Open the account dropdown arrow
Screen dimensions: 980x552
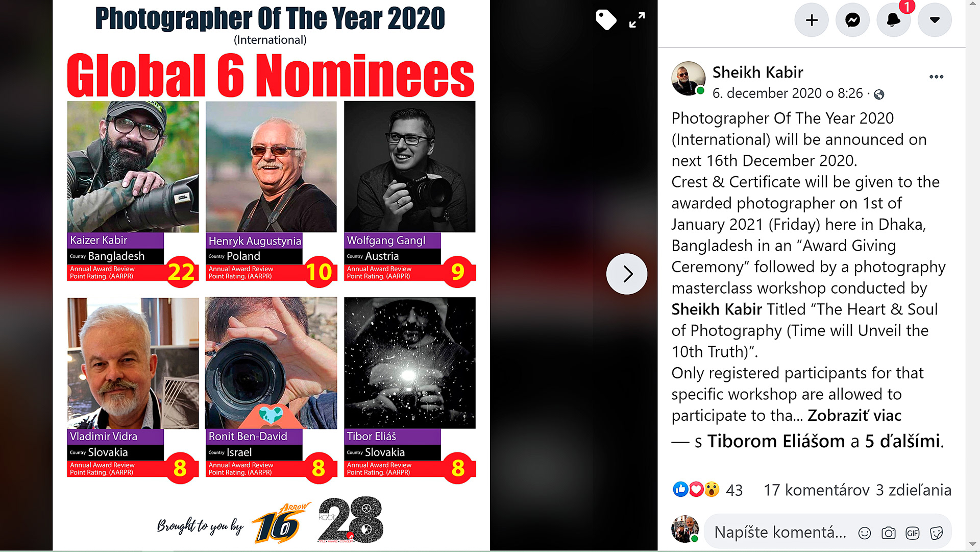click(935, 20)
